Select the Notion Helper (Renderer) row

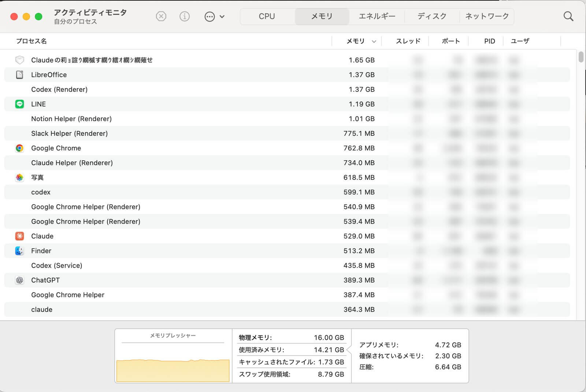[287, 119]
